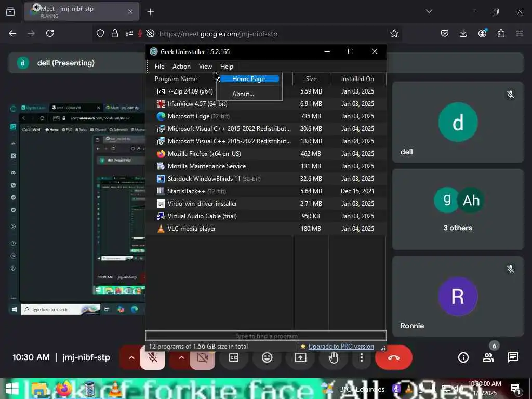
Task: Select the Virtual Audio Cable icon
Action: (x=161, y=216)
